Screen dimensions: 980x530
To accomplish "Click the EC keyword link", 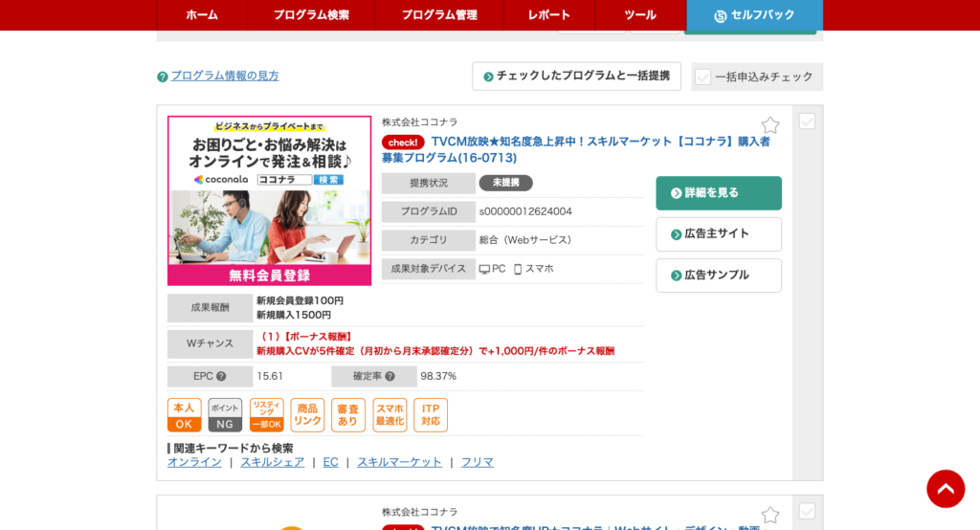I will click(x=330, y=462).
